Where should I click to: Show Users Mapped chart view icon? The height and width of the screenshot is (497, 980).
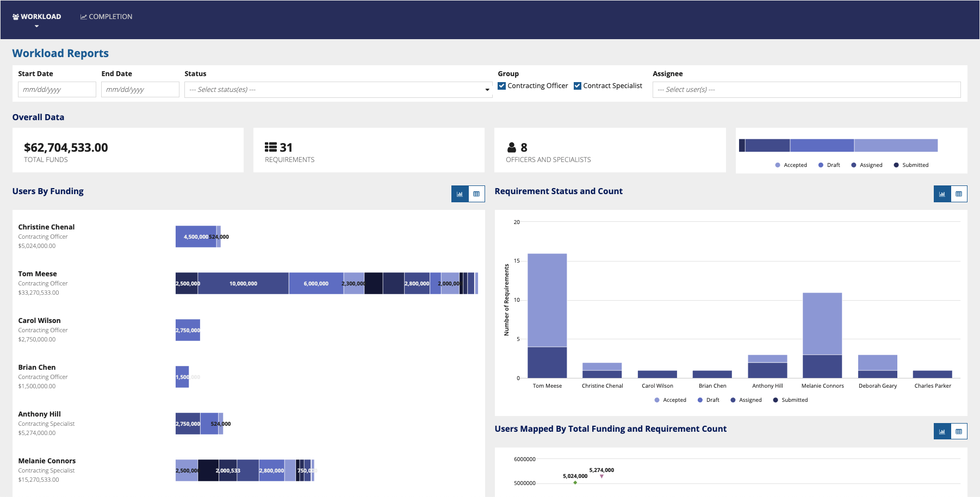(942, 432)
